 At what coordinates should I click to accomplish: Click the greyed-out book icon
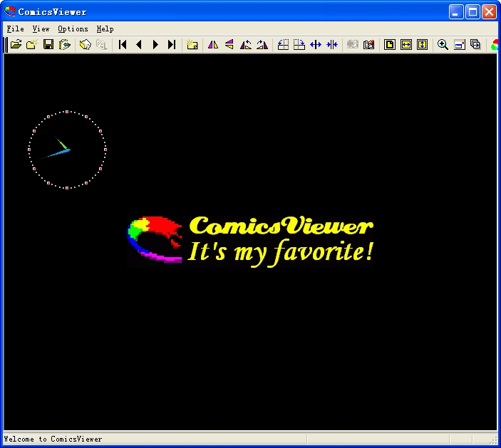pos(353,44)
